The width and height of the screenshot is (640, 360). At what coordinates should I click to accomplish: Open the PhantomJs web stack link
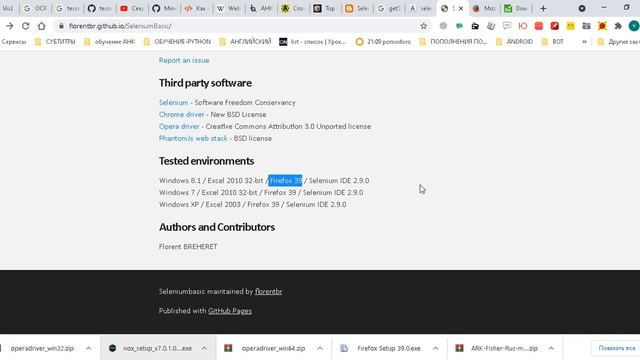click(193, 138)
